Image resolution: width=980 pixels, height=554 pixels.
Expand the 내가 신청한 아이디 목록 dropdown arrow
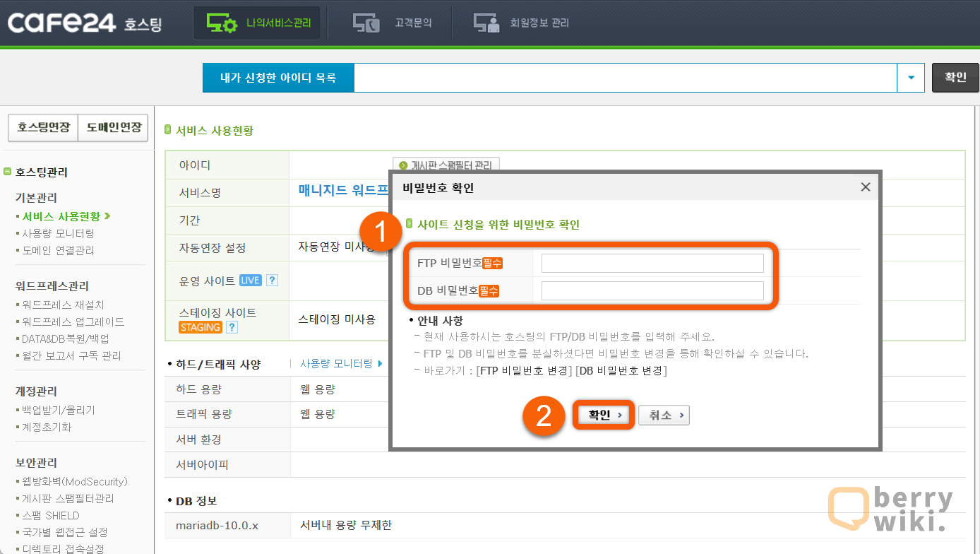pyautogui.click(x=911, y=78)
